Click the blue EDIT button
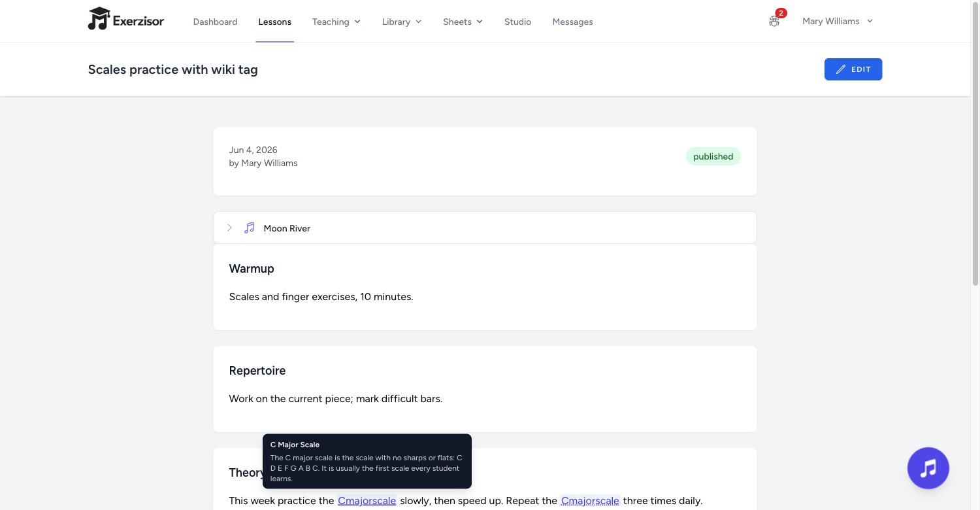This screenshot has width=980, height=510. pos(853,69)
